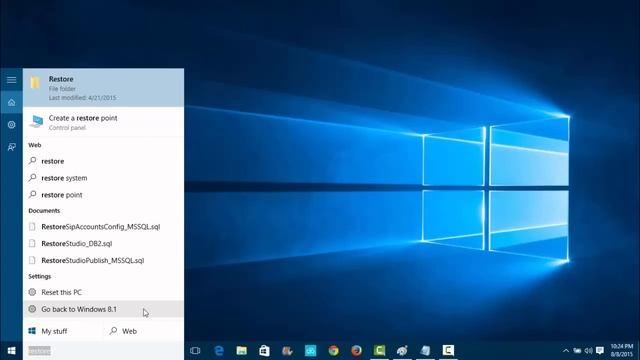
Task: Open Reset this PC setting
Action: (103, 292)
